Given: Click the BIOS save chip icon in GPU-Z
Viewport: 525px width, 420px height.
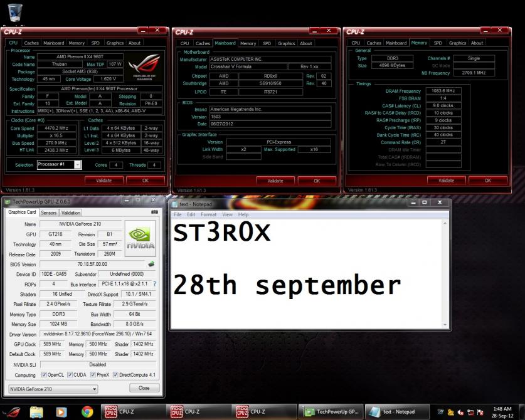Looking at the screenshot, I should (151, 264).
